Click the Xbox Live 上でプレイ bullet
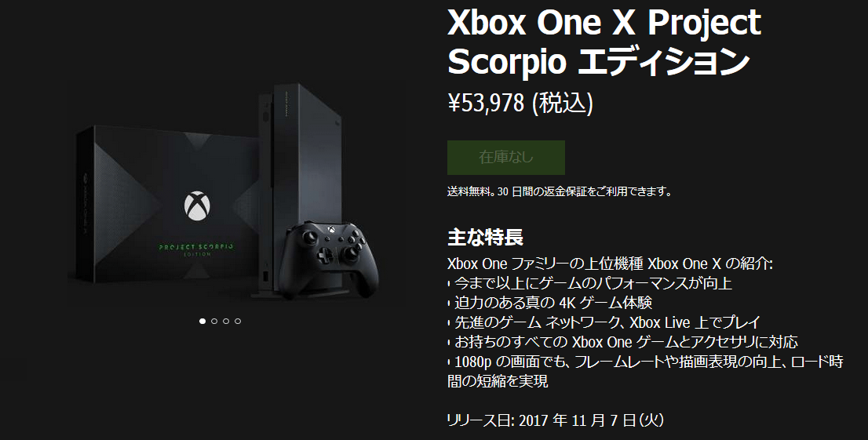The width and height of the screenshot is (868, 440). pyautogui.click(x=604, y=322)
